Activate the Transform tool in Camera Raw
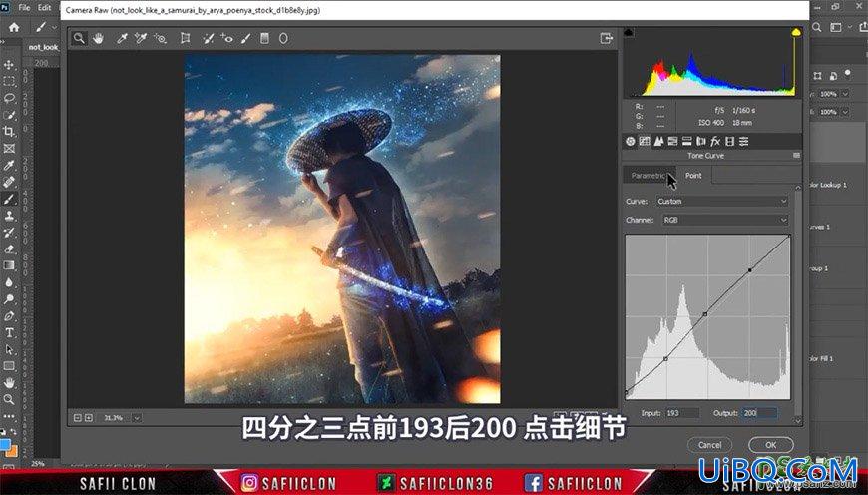Image resolution: width=868 pixels, height=495 pixels. 186,38
